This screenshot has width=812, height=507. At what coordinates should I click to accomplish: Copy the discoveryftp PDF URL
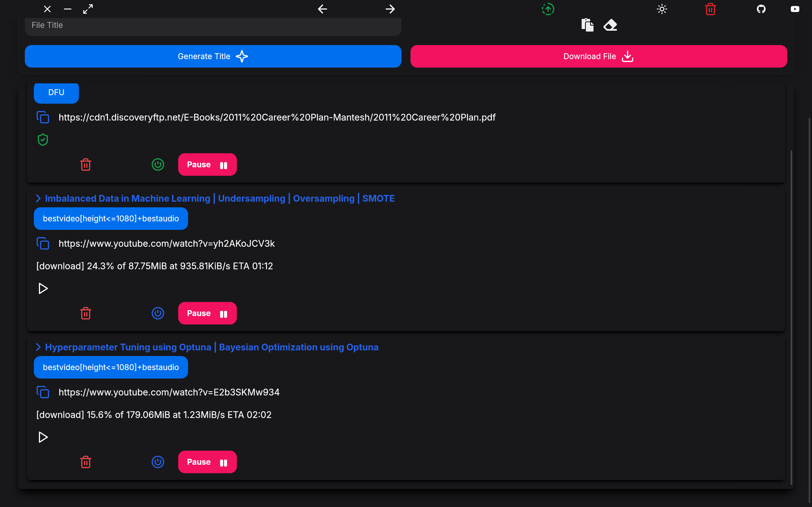(43, 117)
